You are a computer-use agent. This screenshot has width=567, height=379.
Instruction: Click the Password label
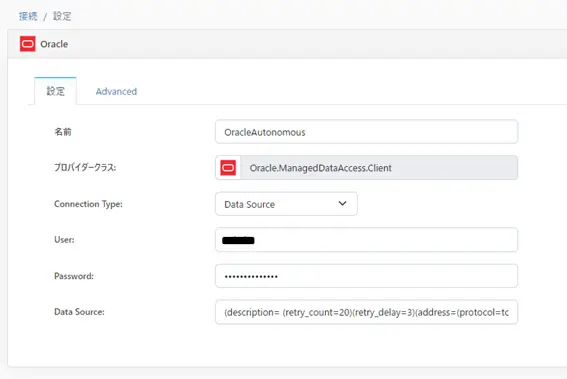point(74,276)
